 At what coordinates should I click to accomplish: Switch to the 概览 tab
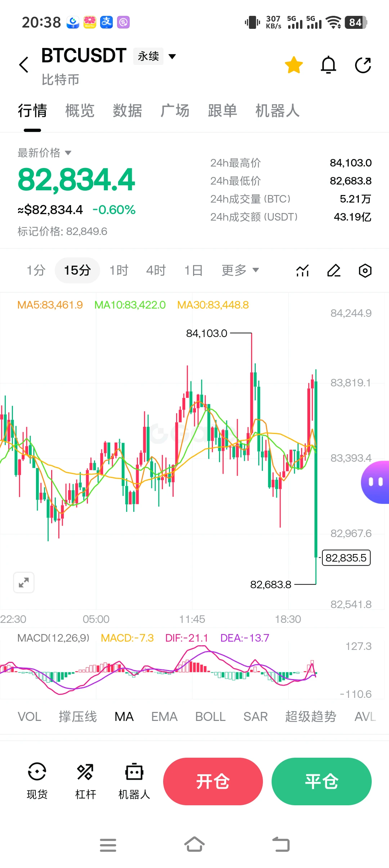(x=80, y=111)
